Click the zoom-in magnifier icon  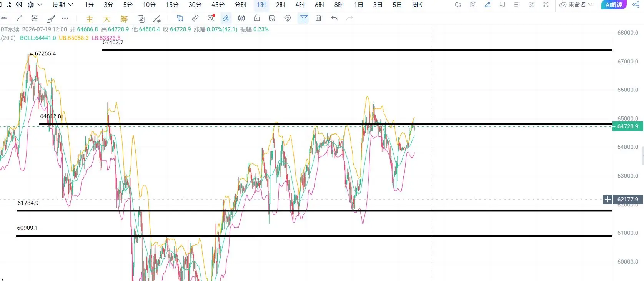click(x=211, y=18)
